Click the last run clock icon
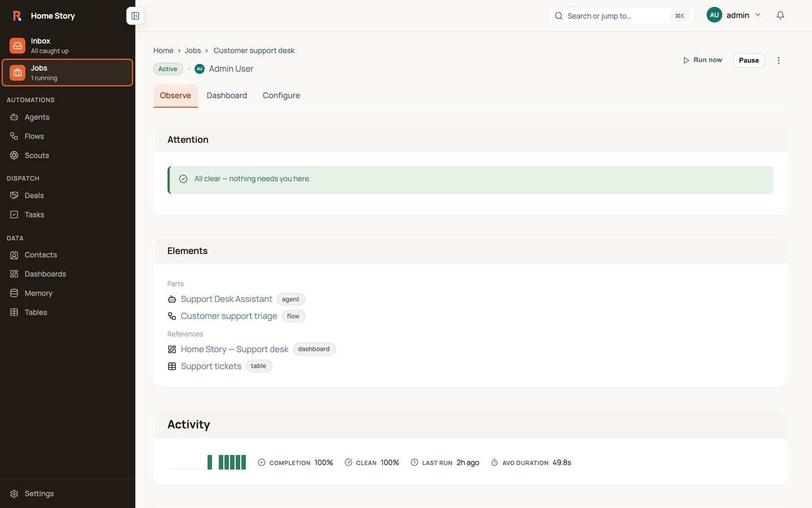The image size is (812, 508). coord(414,462)
